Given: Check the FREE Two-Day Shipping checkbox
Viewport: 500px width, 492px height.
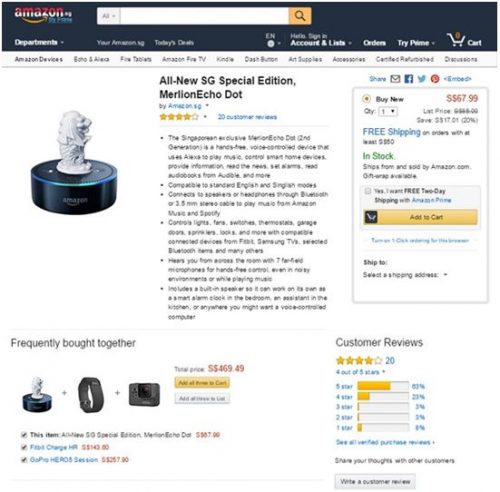Looking at the screenshot, I should (x=368, y=191).
